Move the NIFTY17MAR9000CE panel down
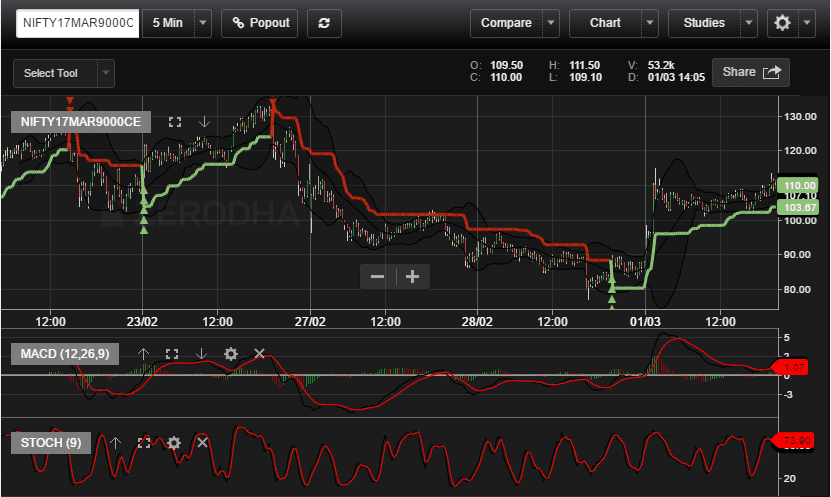Image resolution: width=831 pixels, height=497 pixels. pyautogui.click(x=204, y=122)
